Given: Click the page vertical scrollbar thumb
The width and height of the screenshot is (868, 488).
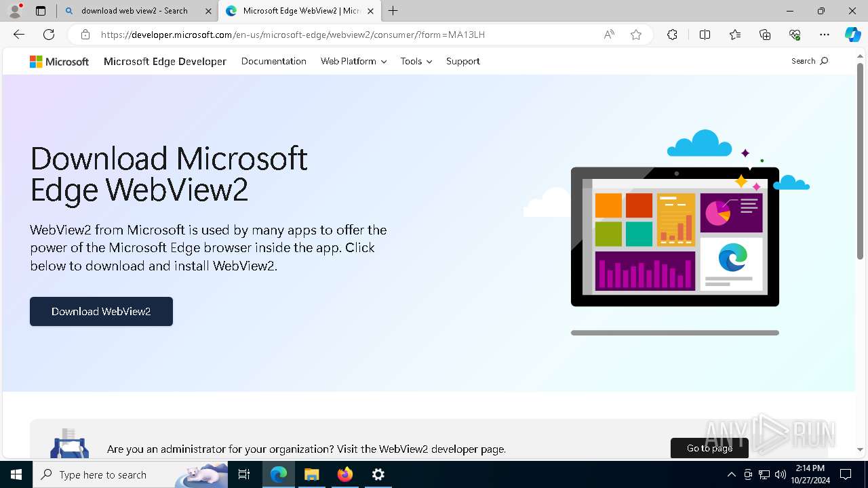Looking at the screenshot, I should point(860,161).
